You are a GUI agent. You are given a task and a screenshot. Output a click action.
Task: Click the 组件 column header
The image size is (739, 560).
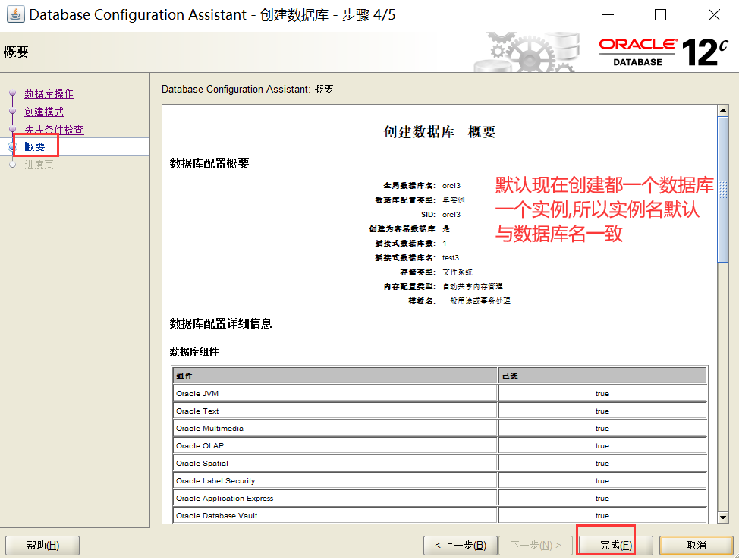click(x=335, y=376)
